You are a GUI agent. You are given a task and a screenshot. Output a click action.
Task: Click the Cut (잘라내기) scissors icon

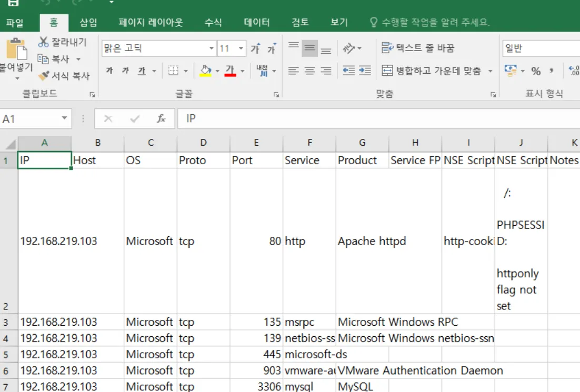coord(43,42)
